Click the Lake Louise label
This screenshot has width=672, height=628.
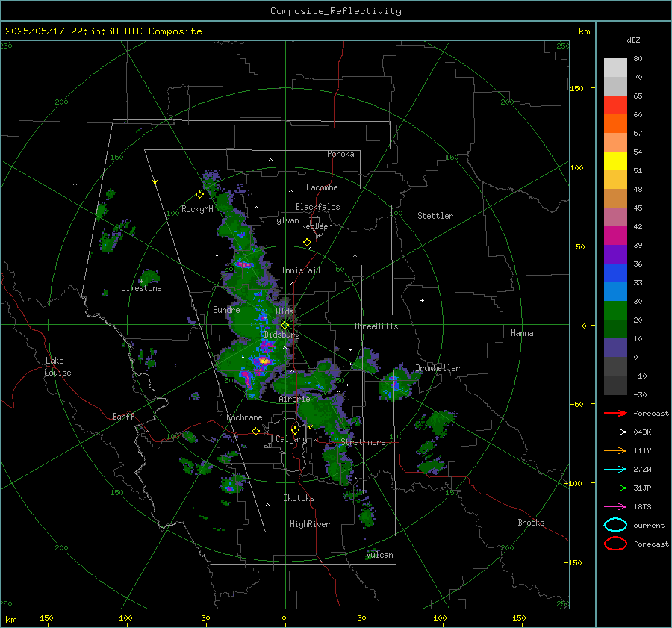coord(58,367)
